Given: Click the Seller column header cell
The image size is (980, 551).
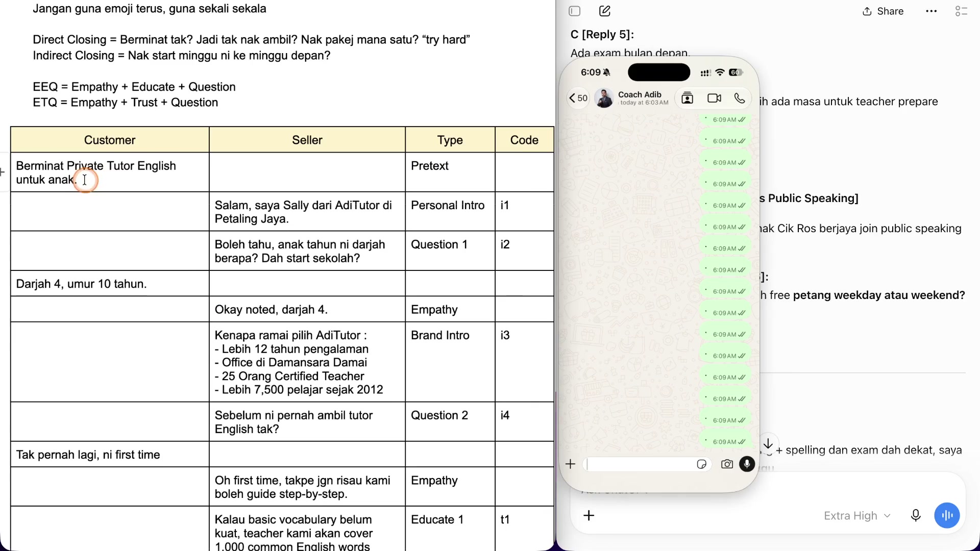Looking at the screenshot, I should coord(307,140).
